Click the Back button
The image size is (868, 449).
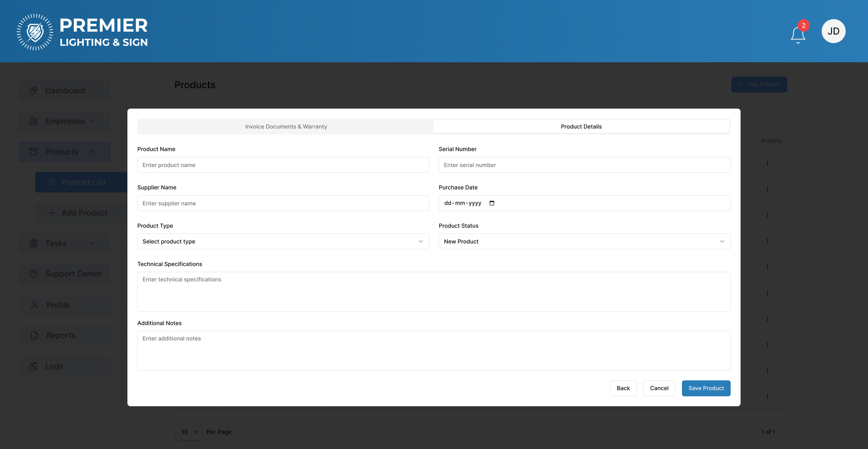[x=623, y=388]
